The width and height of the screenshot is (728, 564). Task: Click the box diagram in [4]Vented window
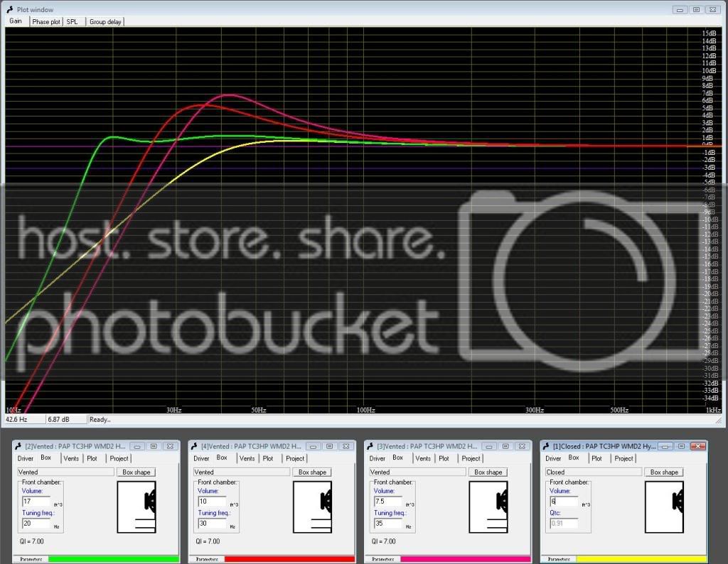coord(313,507)
